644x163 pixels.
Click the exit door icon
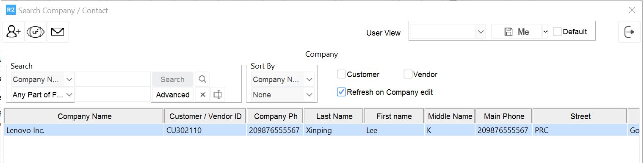pyautogui.click(x=629, y=32)
